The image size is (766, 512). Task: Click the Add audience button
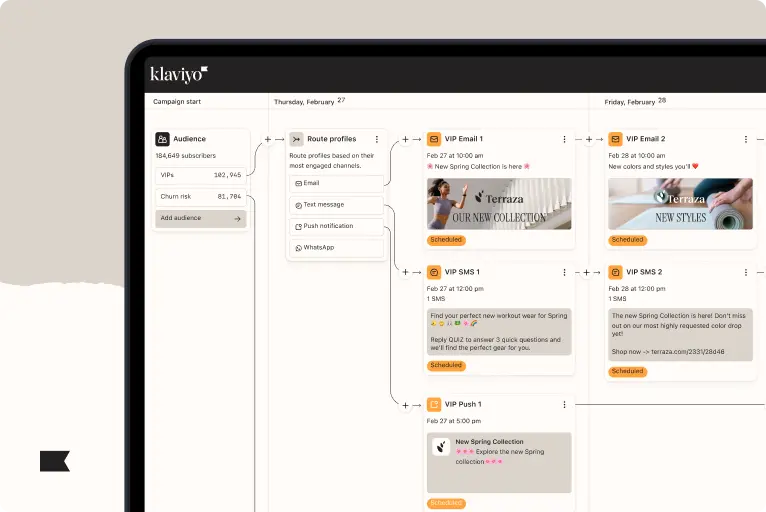(x=201, y=218)
